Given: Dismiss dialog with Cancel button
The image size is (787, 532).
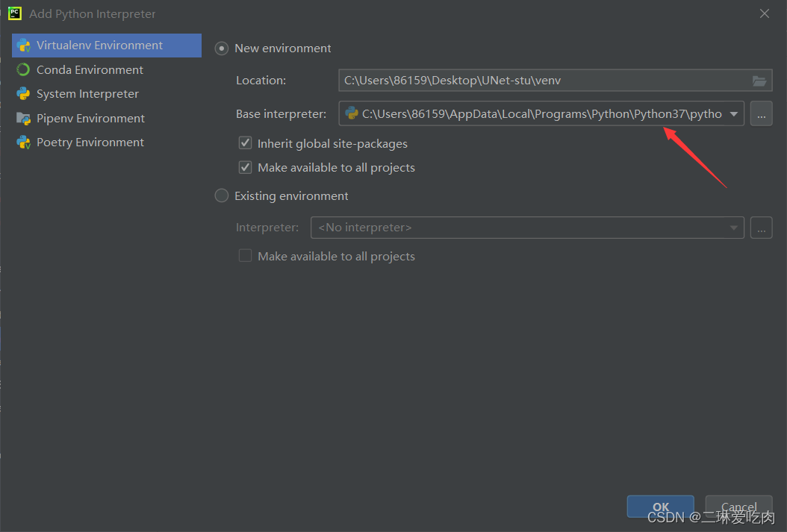Looking at the screenshot, I should pos(738,507).
